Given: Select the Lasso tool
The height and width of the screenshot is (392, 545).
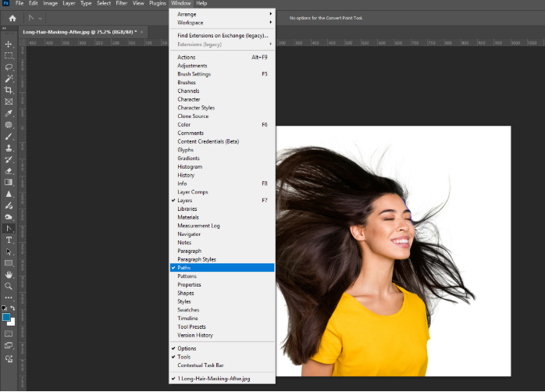Looking at the screenshot, I should (x=9, y=67).
